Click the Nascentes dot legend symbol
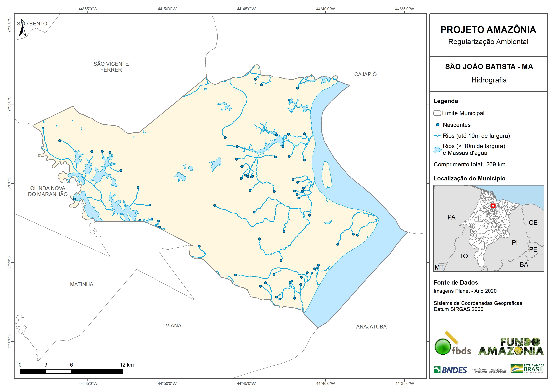 point(437,125)
